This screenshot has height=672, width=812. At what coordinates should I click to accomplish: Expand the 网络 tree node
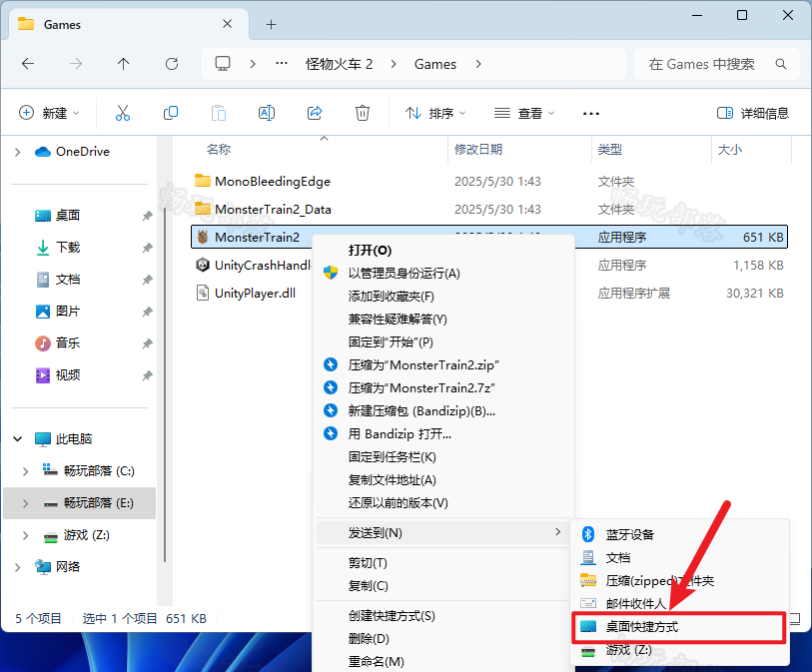(18, 567)
